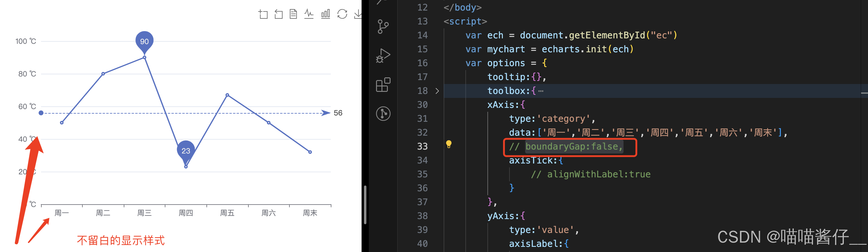Screen dimensions: 868x252
Task: Click the getElementById("ec") code
Action: click(623, 35)
